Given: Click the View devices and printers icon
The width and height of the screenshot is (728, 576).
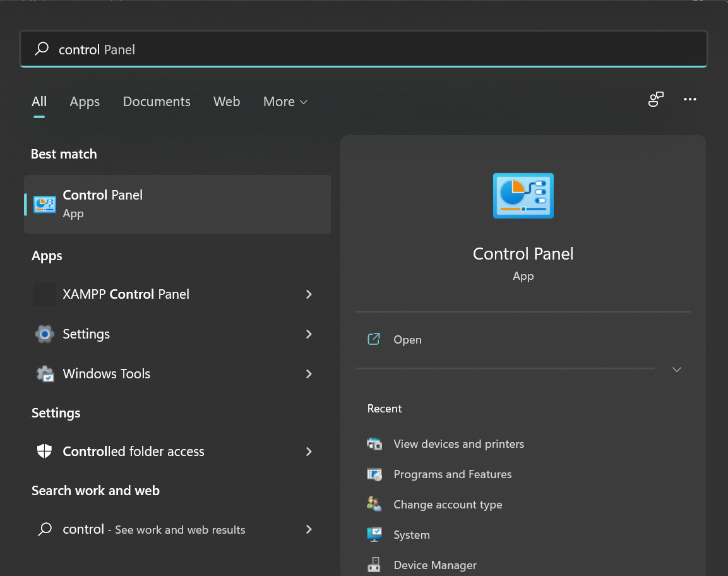Looking at the screenshot, I should click(x=374, y=444).
